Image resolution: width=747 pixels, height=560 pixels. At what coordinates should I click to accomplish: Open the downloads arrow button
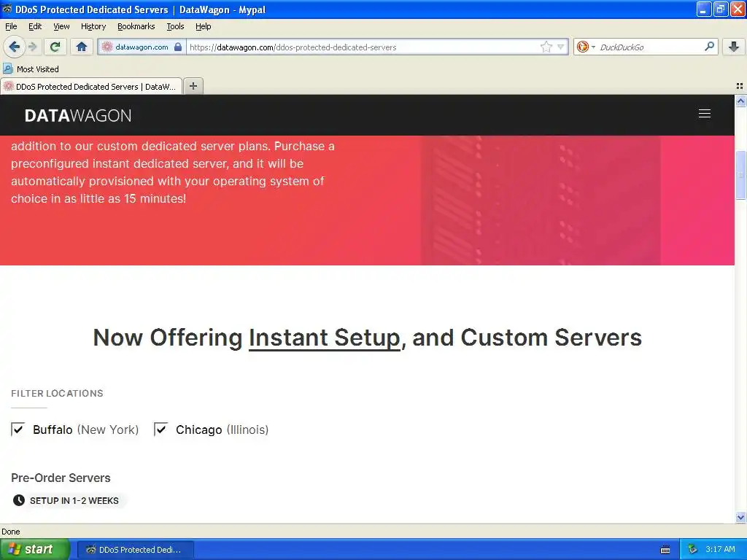point(734,47)
